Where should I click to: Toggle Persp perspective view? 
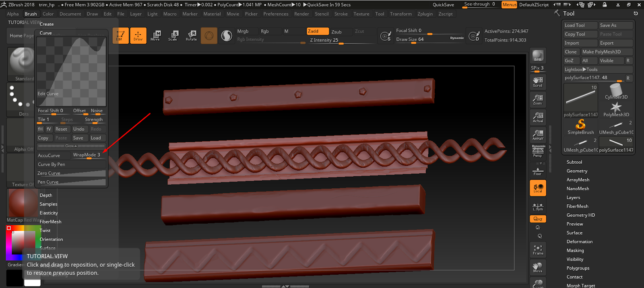[538, 151]
